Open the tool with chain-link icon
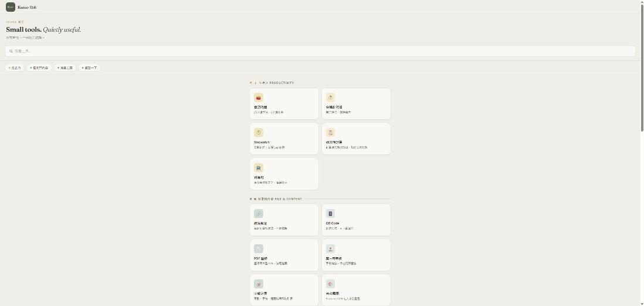The height and width of the screenshot is (306, 644). click(x=284, y=220)
